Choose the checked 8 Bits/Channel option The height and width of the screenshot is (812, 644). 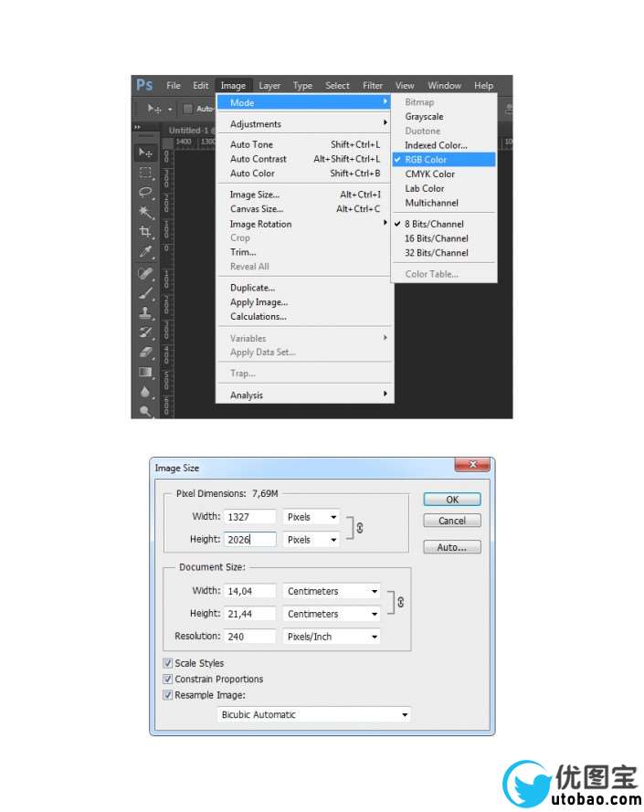(x=444, y=224)
